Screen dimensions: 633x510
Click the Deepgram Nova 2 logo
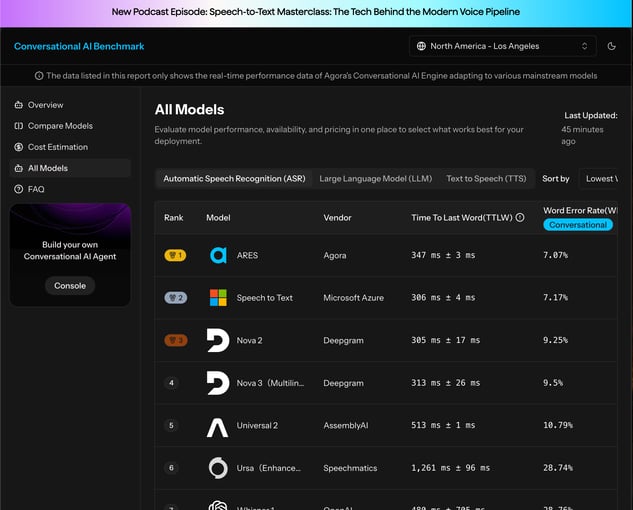(218, 340)
